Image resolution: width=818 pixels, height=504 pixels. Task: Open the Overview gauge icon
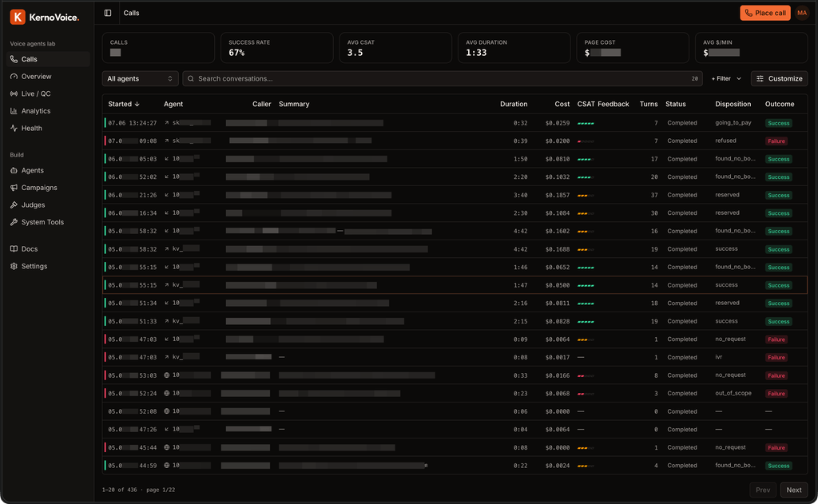coord(14,76)
